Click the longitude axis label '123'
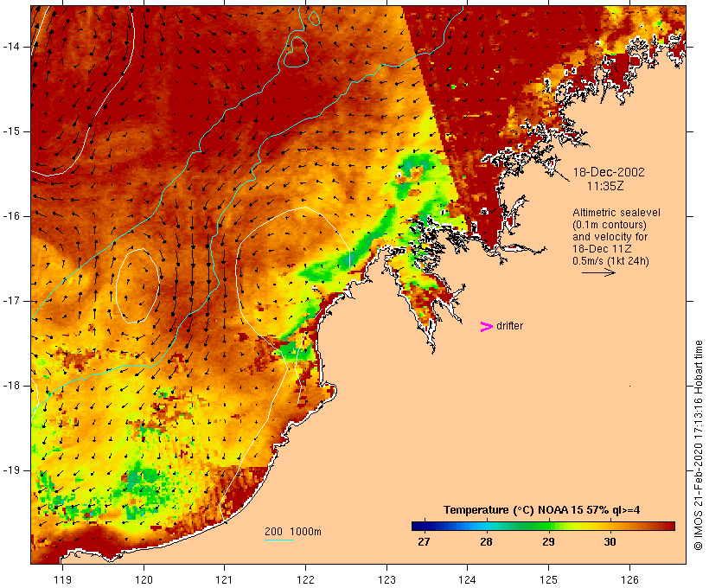 [x=386, y=579]
